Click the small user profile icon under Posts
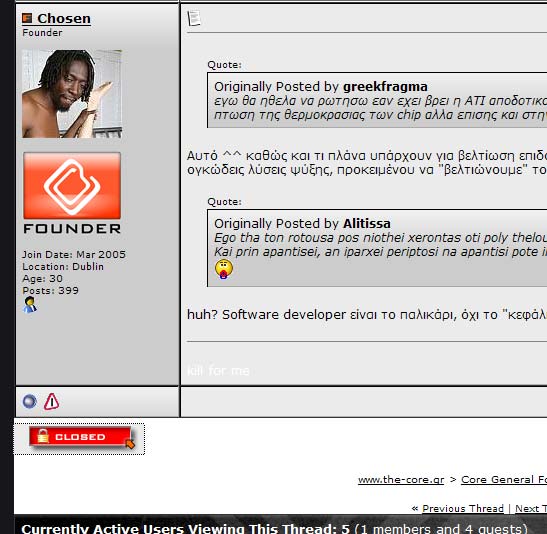This screenshot has height=534, width=547. click(30, 305)
